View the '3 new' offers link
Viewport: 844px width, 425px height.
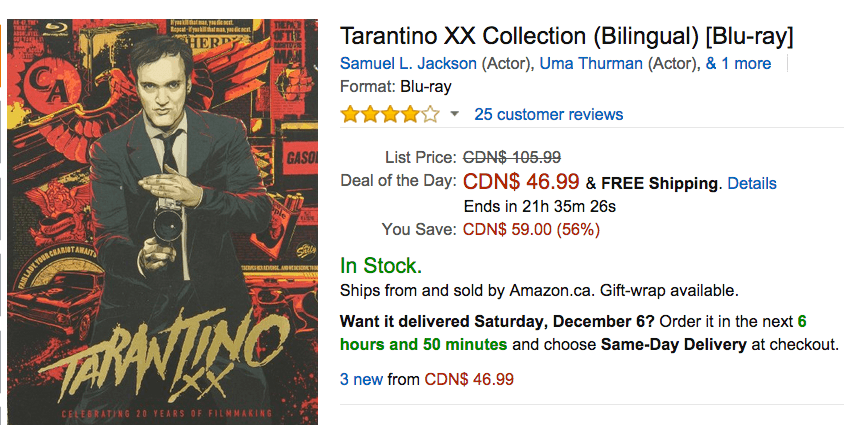tap(361, 379)
